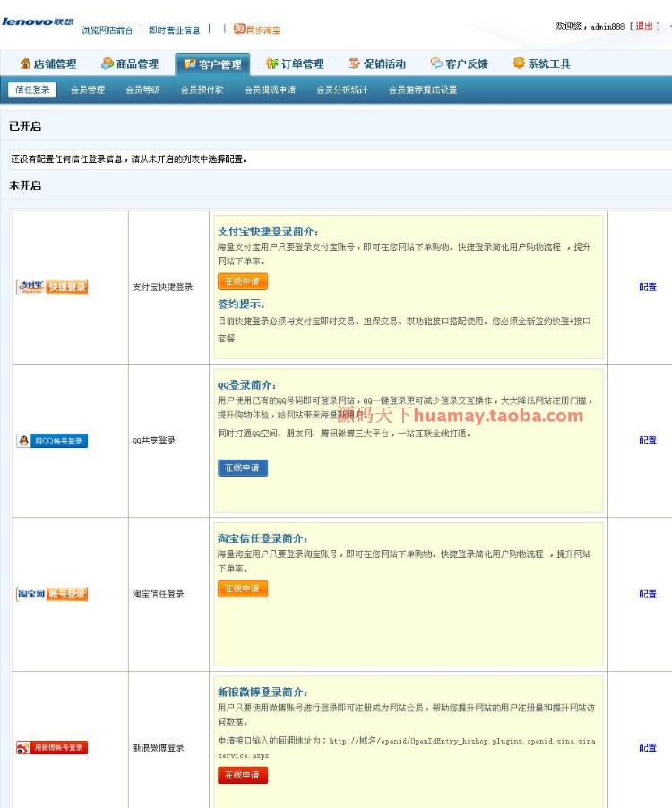This screenshot has height=808, width=672.
Task: Click the 同步淘宝 Taobao icon
Action: [239, 29]
